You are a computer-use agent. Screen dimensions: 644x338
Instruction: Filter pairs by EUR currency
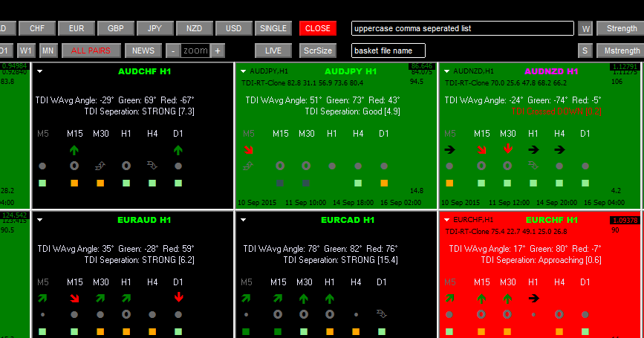point(77,28)
